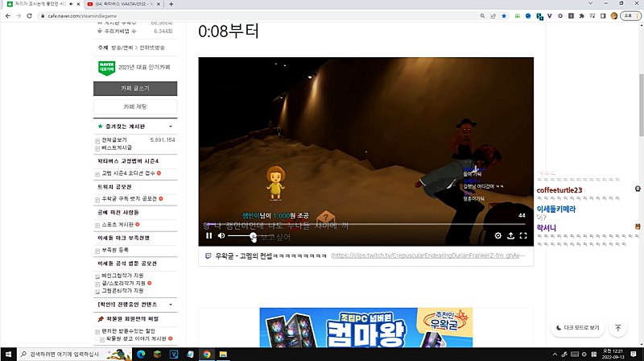This screenshot has height=361, width=644.
Task: Click scroll-to-top arrow button
Action: [617, 328]
